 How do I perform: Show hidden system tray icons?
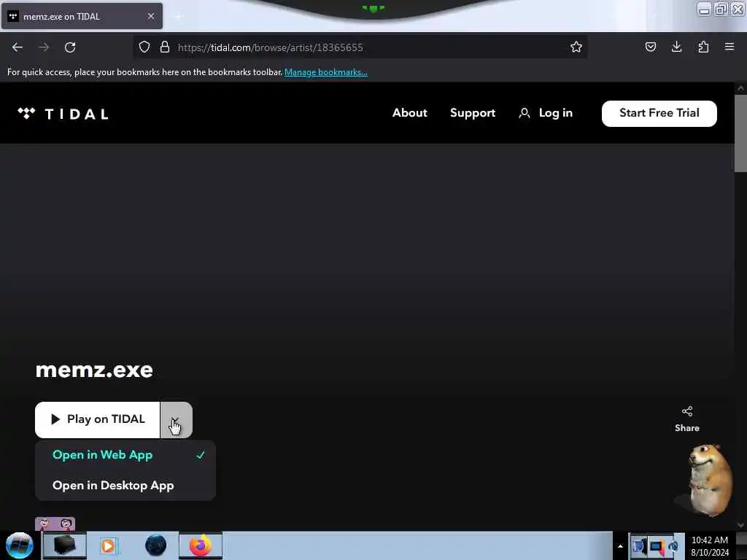point(620,546)
